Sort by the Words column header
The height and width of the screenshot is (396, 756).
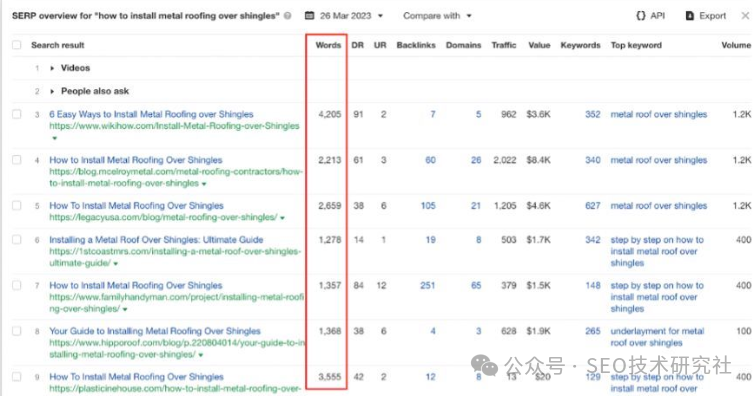coord(328,45)
